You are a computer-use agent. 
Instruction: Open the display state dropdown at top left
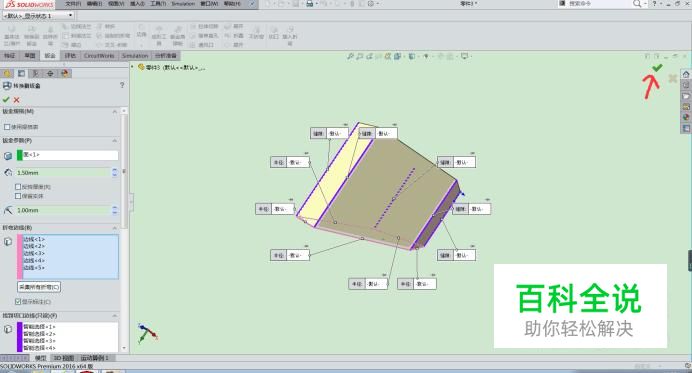(38, 15)
